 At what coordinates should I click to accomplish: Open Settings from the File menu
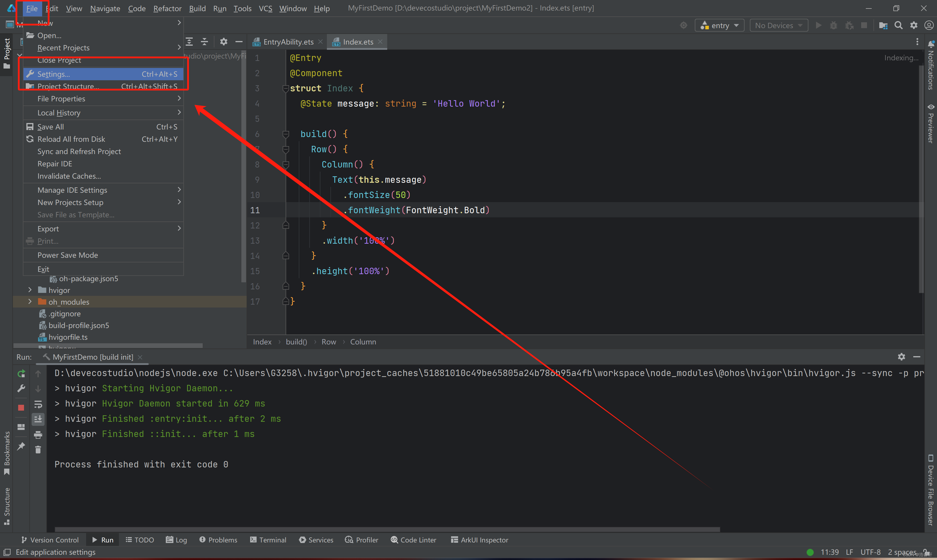pos(103,74)
